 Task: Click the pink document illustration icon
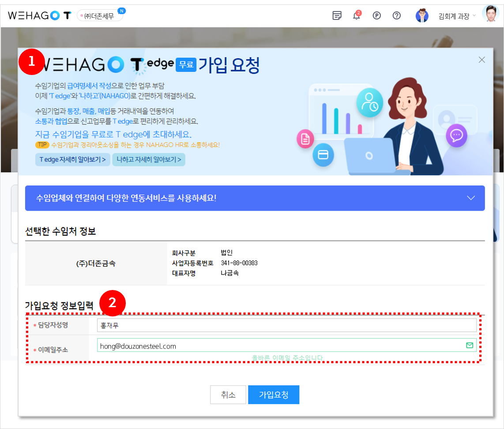[305, 139]
